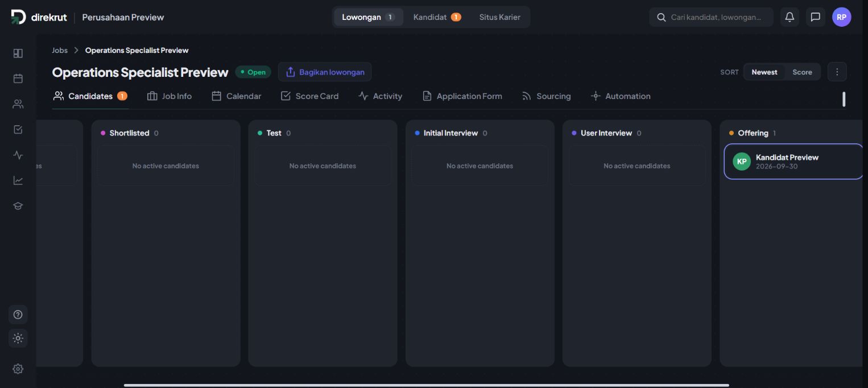Switch to the Activity tab
Image resolution: width=868 pixels, height=388 pixels.
(381, 96)
